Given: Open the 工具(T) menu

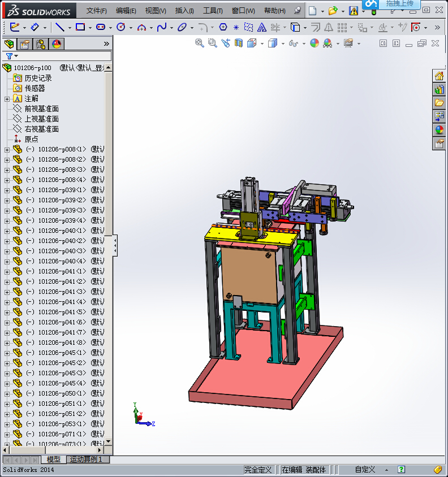Looking at the screenshot, I should [213, 11].
